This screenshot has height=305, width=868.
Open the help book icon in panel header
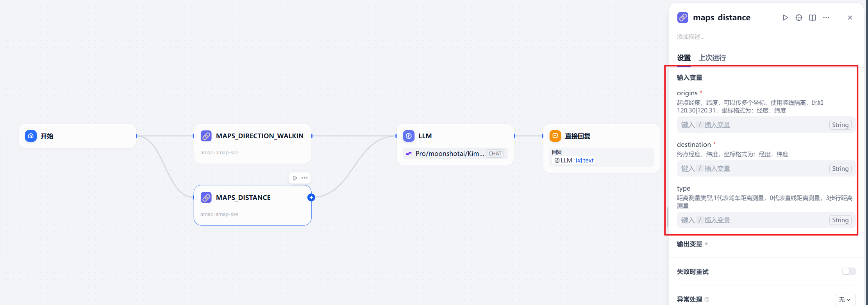813,18
